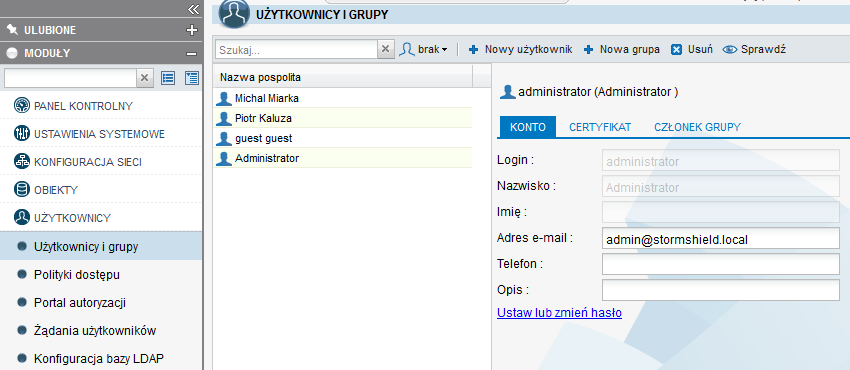850x370 pixels.
Task: Collapse the left sidebar with double chevron
Action: pos(194,9)
